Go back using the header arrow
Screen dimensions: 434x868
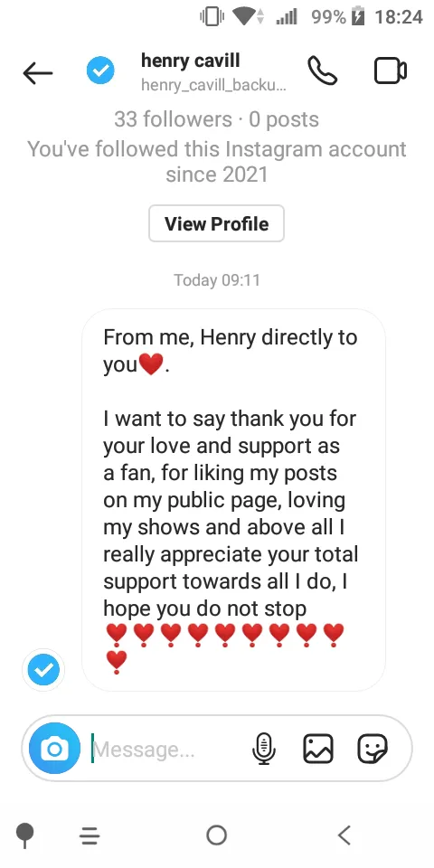pos(38,72)
